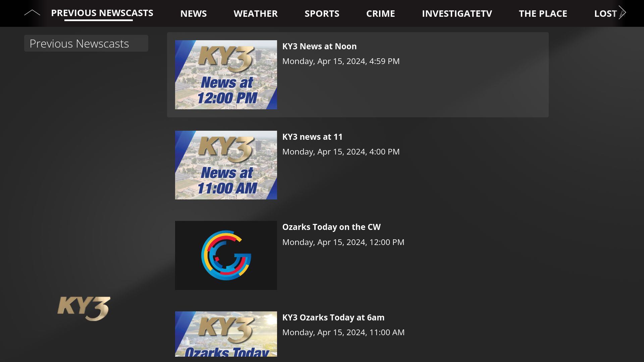644x362 pixels.
Task: Open the CRIME section
Action: click(381, 13)
